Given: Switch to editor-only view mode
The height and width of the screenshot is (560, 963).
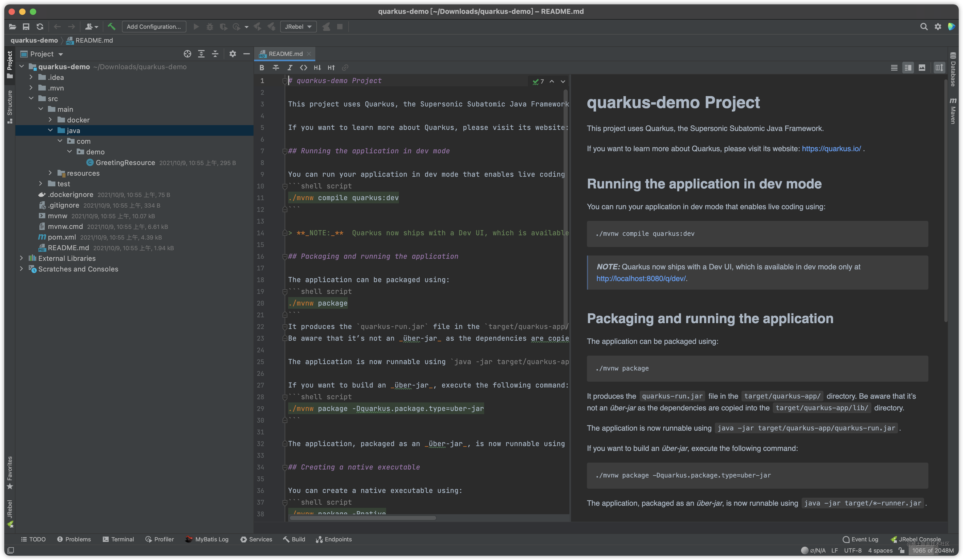Looking at the screenshot, I should pos(894,68).
